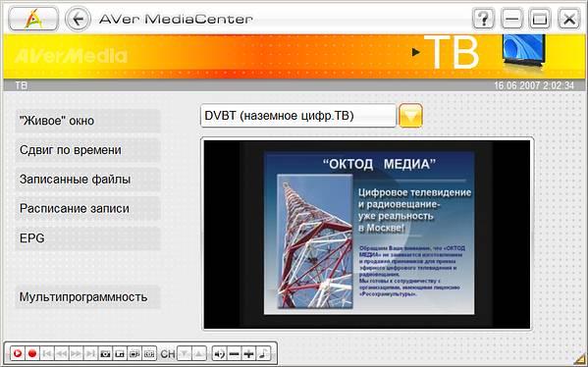This screenshot has height=367, width=588.
Task: Start recording with the red record button
Action: pos(32,353)
